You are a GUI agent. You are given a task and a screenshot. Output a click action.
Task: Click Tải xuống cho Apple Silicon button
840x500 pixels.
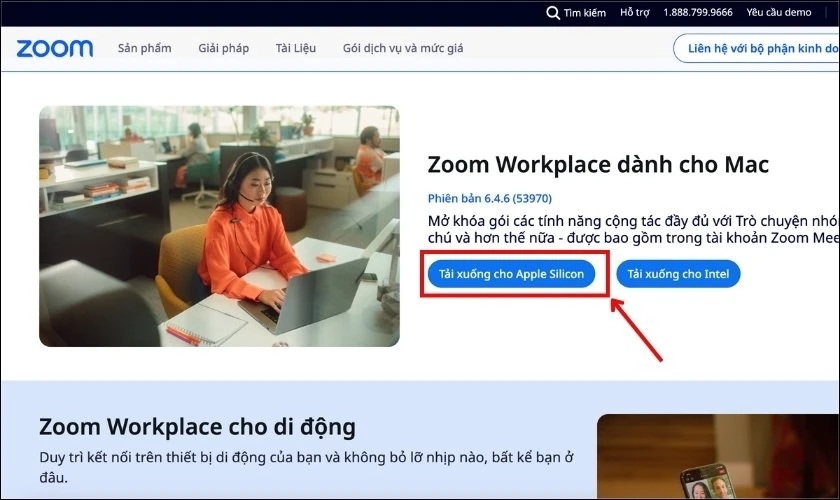(x=512, y=274)
